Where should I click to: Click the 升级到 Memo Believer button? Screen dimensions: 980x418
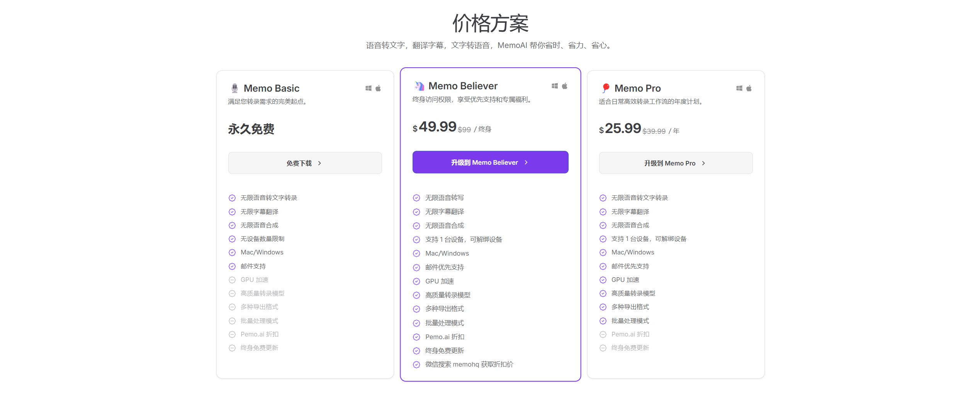click(x=490, y=162)
